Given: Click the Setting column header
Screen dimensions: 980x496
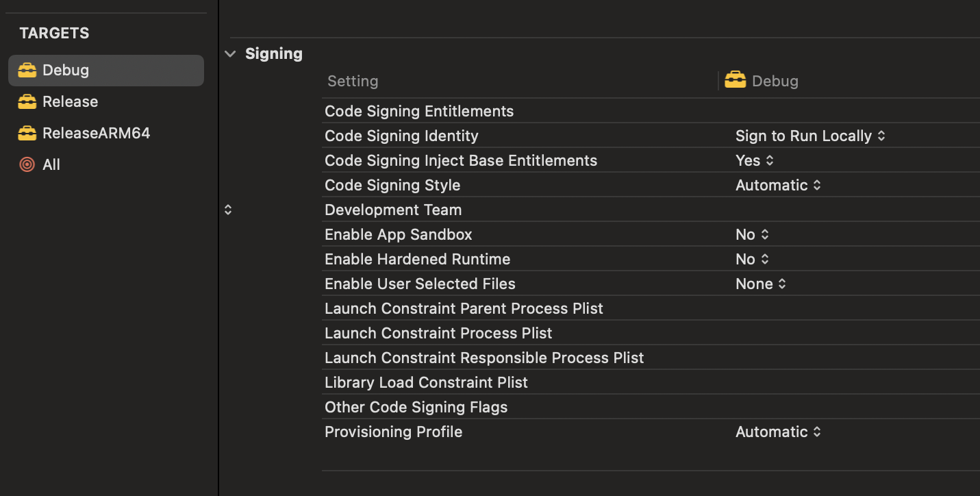Looking at the screenshot, I should click(x=353, y=81).
